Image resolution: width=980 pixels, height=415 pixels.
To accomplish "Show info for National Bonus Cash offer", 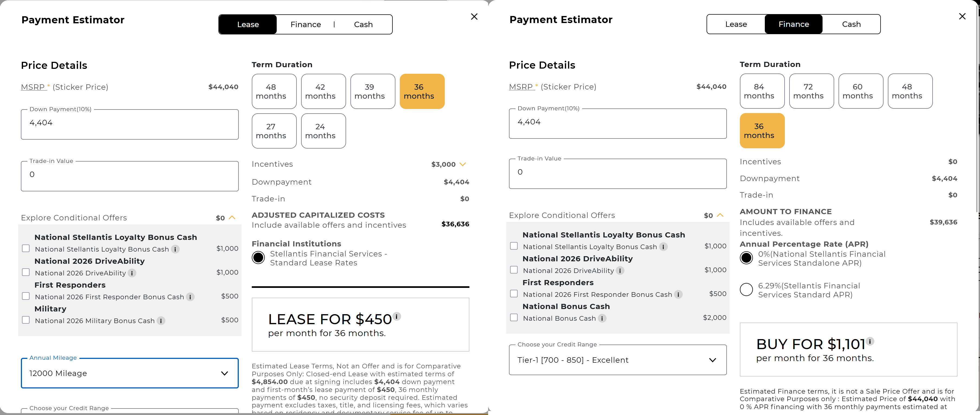I will pyautogui.click(x=602, y=319).
